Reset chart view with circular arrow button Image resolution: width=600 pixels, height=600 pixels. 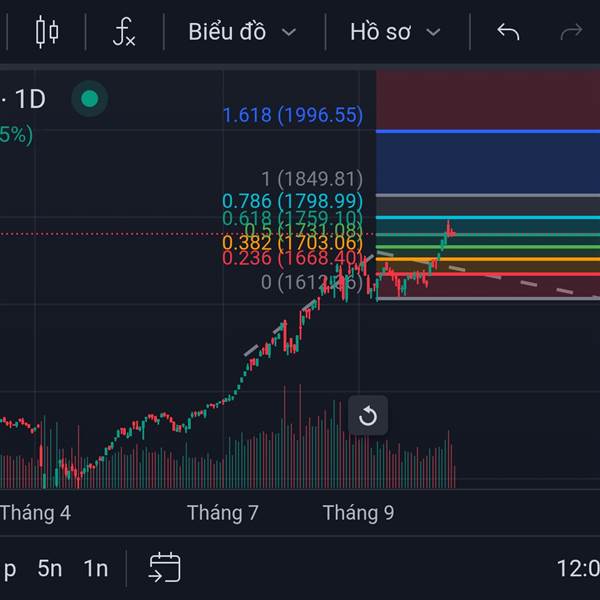point(367,416)
